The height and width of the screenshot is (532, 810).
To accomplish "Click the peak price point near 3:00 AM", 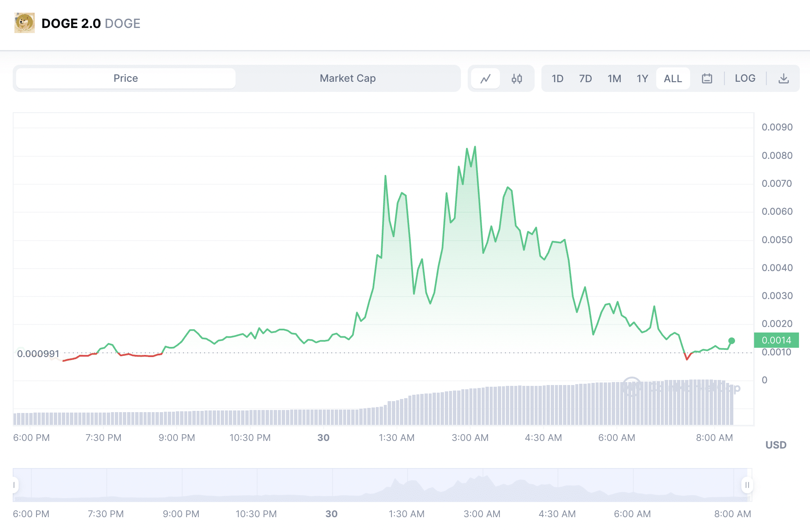I will 475,147.
